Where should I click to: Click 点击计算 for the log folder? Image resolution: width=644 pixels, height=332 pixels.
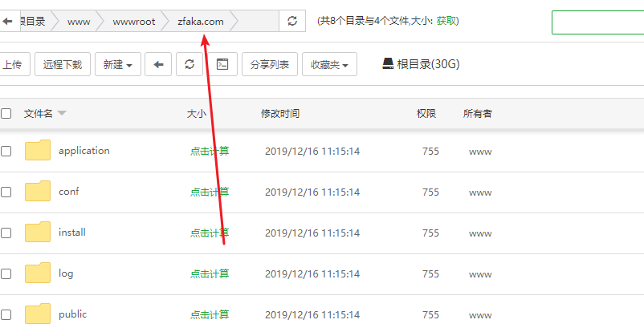click(210, 273)
